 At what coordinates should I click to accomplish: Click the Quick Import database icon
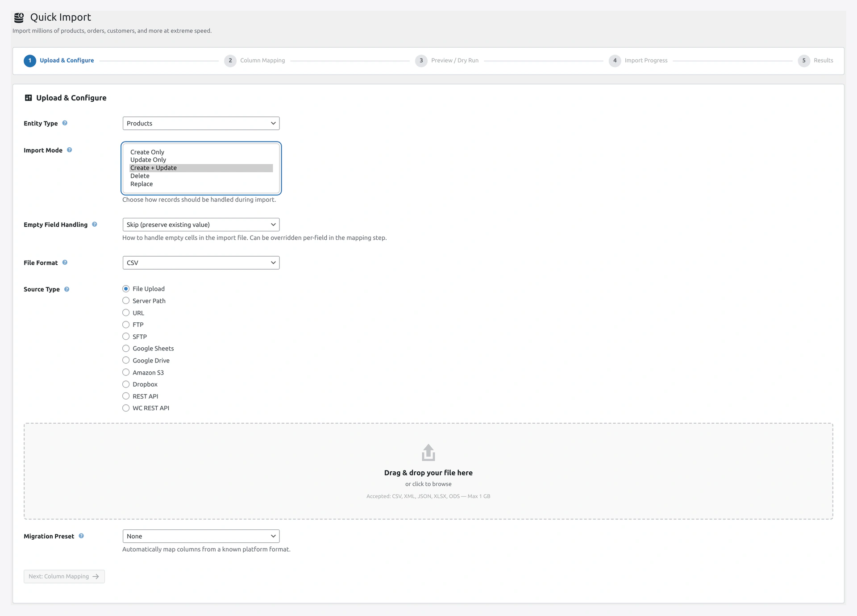19,17
